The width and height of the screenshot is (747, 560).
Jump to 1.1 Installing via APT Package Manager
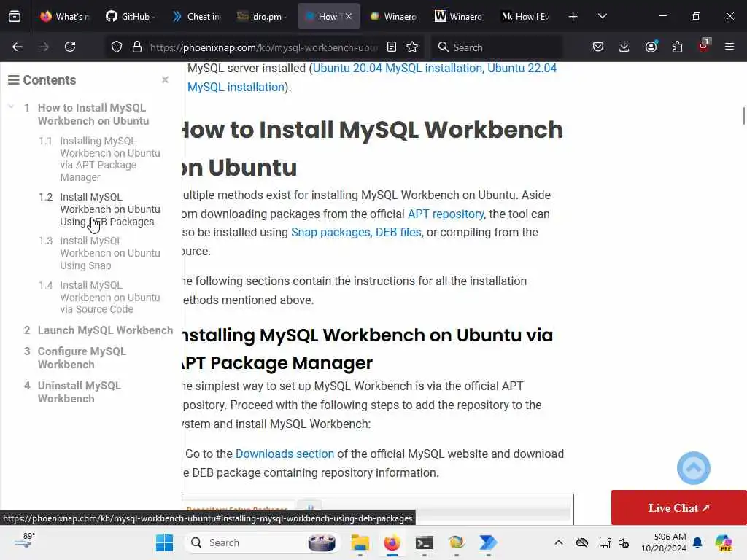coord(110,159)
